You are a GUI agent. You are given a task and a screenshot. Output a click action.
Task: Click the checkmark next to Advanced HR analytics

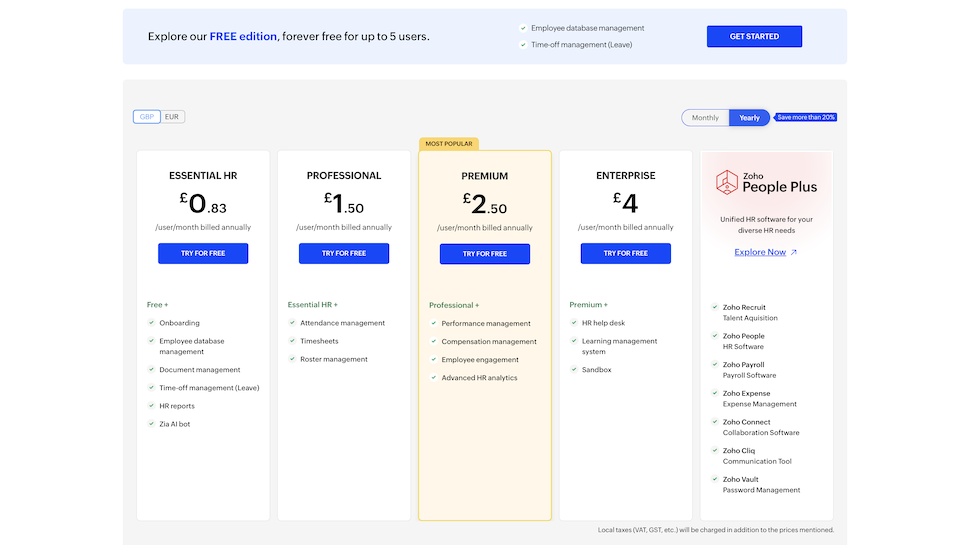click(x=434, y=377)
